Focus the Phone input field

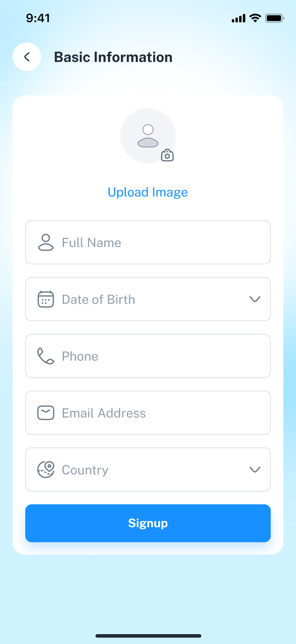(x=158, y=356)
